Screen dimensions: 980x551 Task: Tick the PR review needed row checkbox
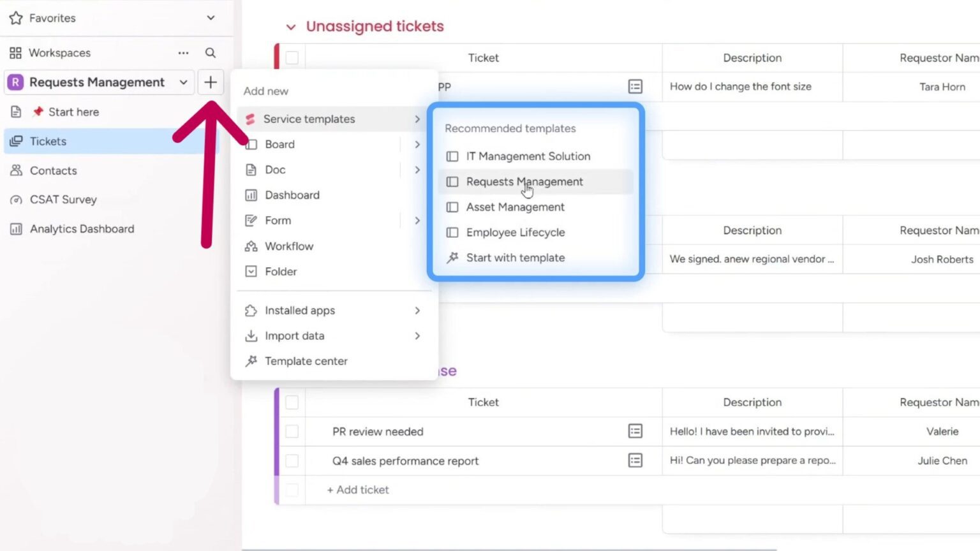(292, 432)
